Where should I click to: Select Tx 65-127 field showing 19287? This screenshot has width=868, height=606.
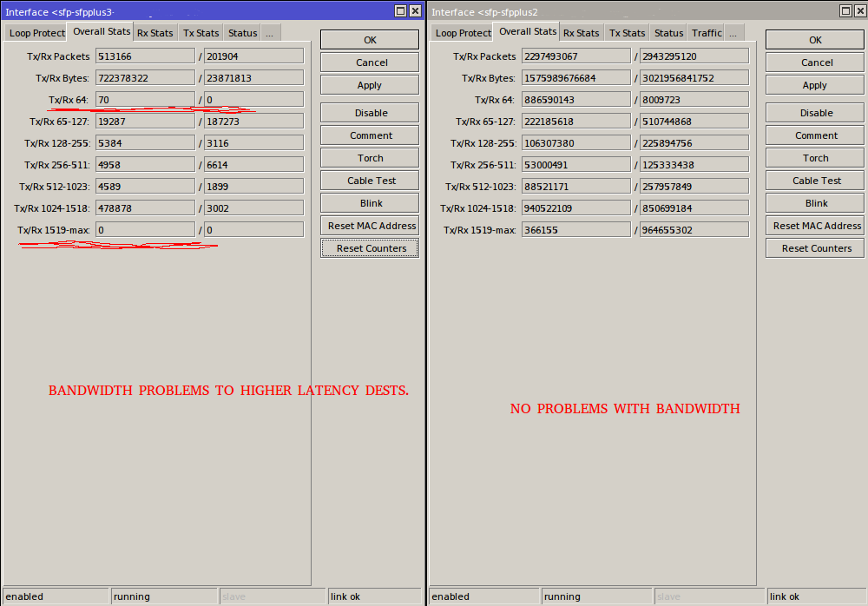[145, 121]
